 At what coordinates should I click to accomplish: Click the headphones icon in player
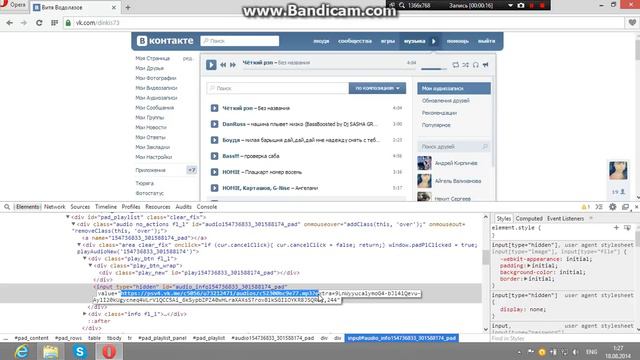pyautogui.click(x=476, y=65)
